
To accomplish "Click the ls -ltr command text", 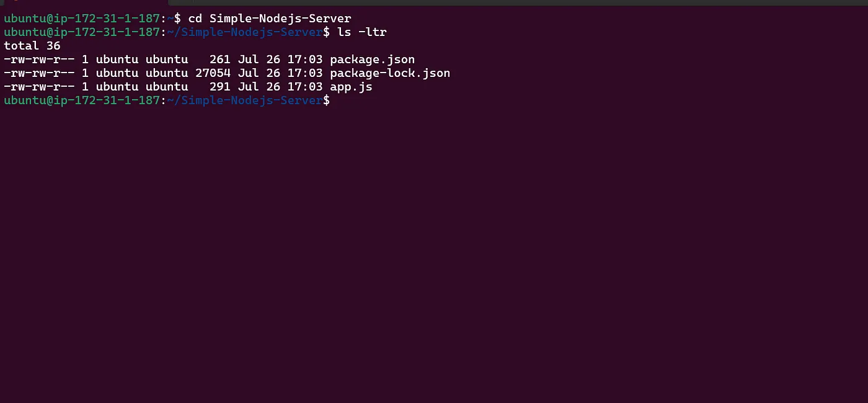I will tap(362, 32).
